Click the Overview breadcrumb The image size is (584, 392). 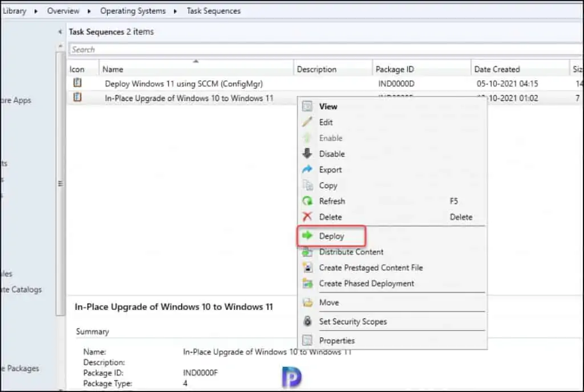63,11
